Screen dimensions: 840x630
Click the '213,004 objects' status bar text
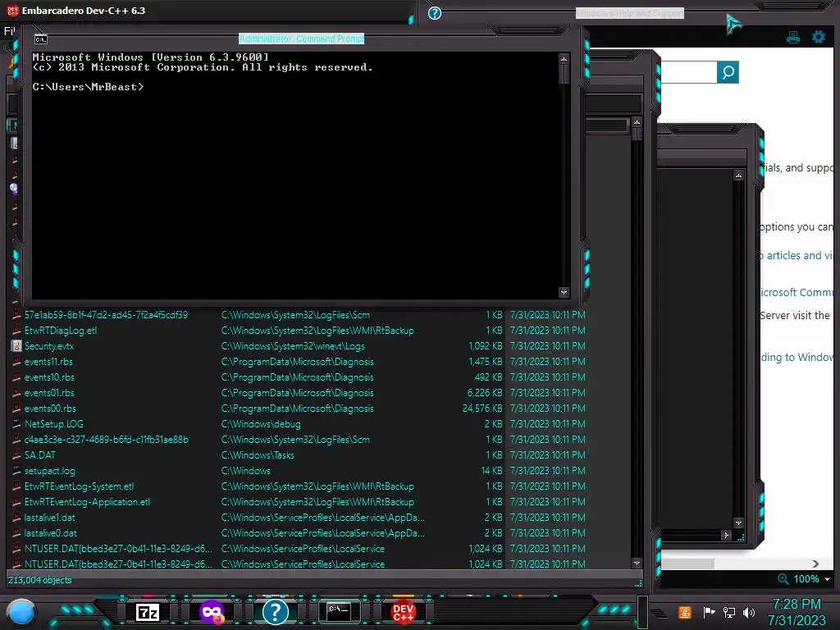tap(39, 580)
